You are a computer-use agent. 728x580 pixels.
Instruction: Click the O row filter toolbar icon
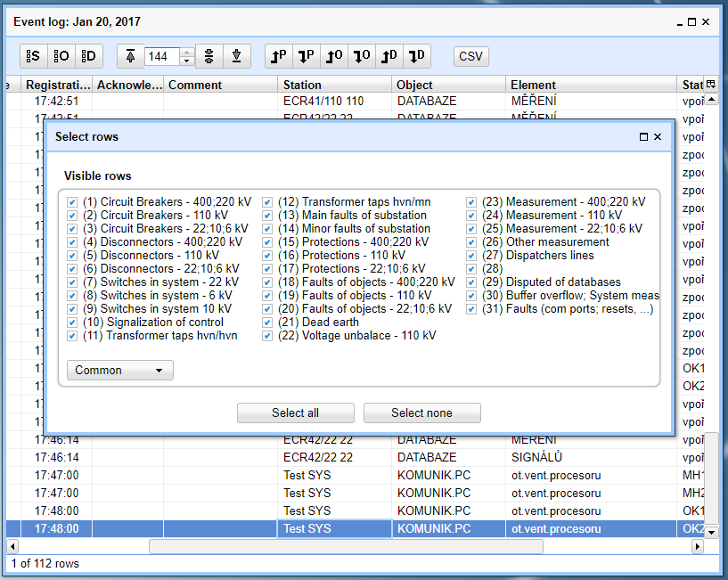(61, 56)
